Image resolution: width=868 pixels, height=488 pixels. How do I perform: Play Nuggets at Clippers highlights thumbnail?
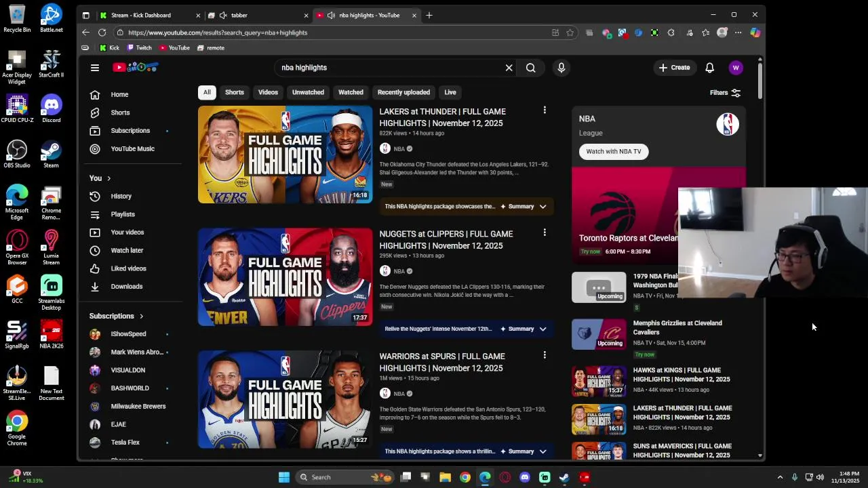pyautogui.click(x=285, y=277)
